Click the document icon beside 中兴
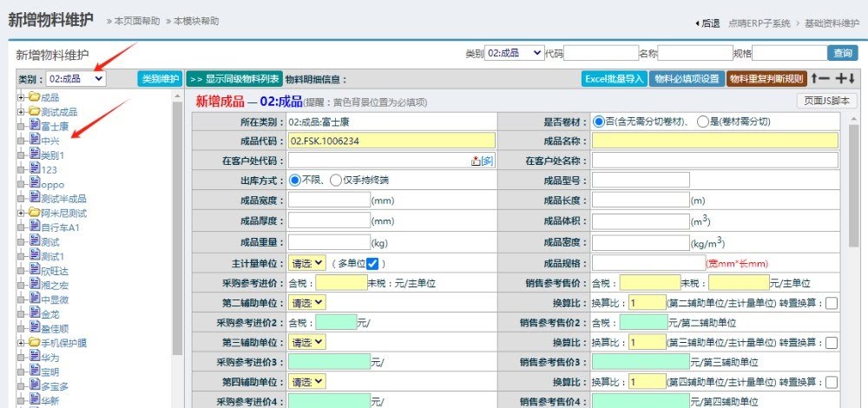This screenshot has height=408, width=868. (x=35, y=140)
